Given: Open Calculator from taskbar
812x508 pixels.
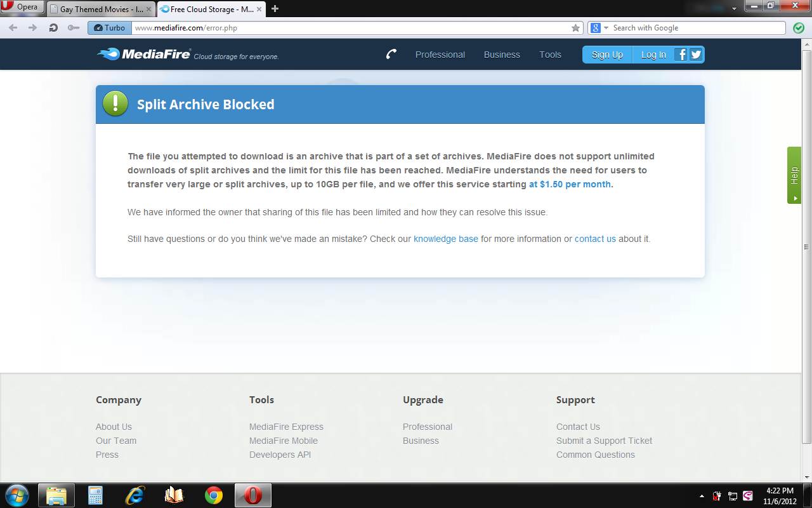Looking at the screenshot, I should point(95,495).
